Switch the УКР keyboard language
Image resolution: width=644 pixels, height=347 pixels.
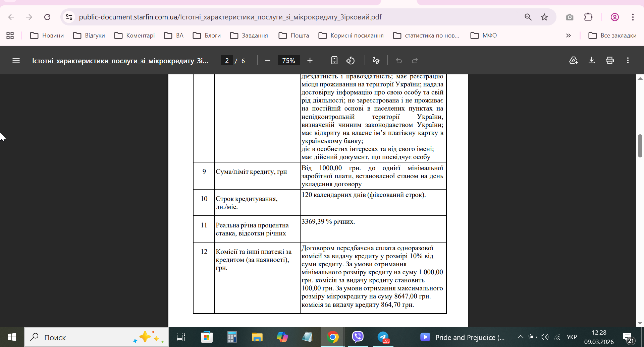pos(572,337)
